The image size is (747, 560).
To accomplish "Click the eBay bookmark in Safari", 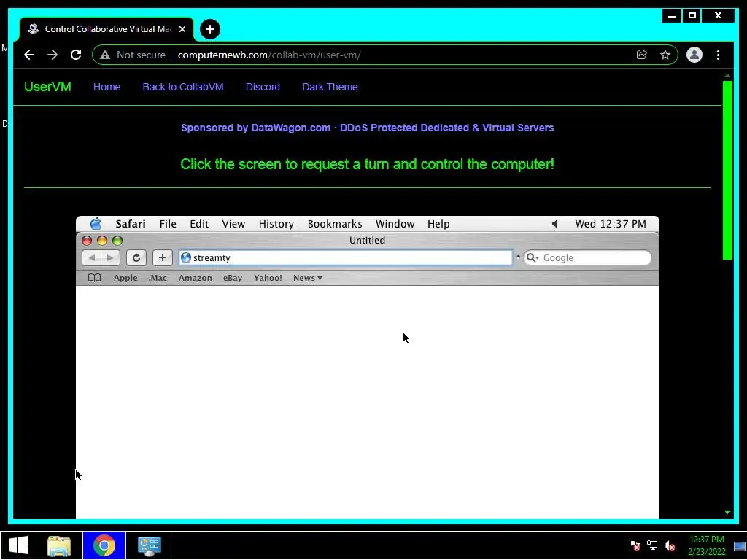I will (x=233, y=278).
